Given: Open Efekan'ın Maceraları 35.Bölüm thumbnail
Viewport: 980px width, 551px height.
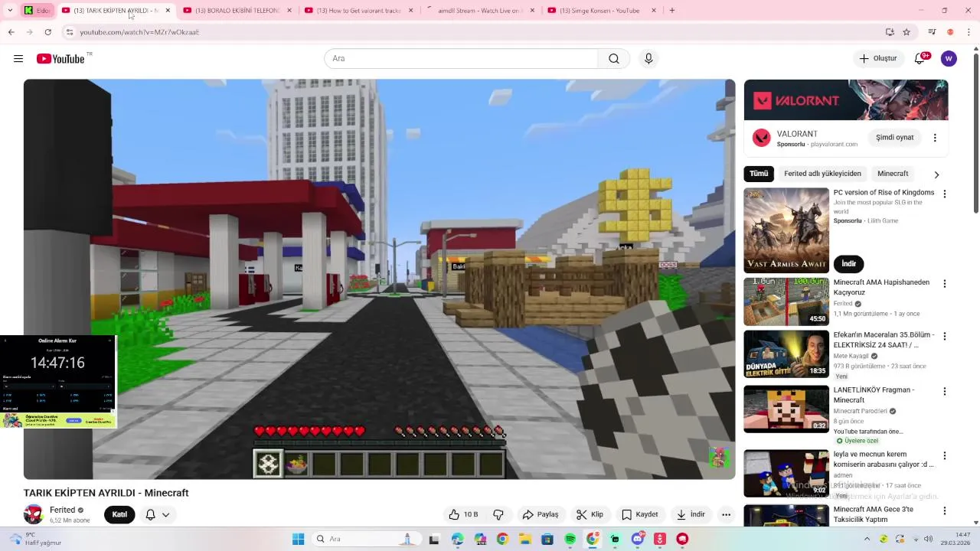Looking at the screenshot, I should pos(786,354).
